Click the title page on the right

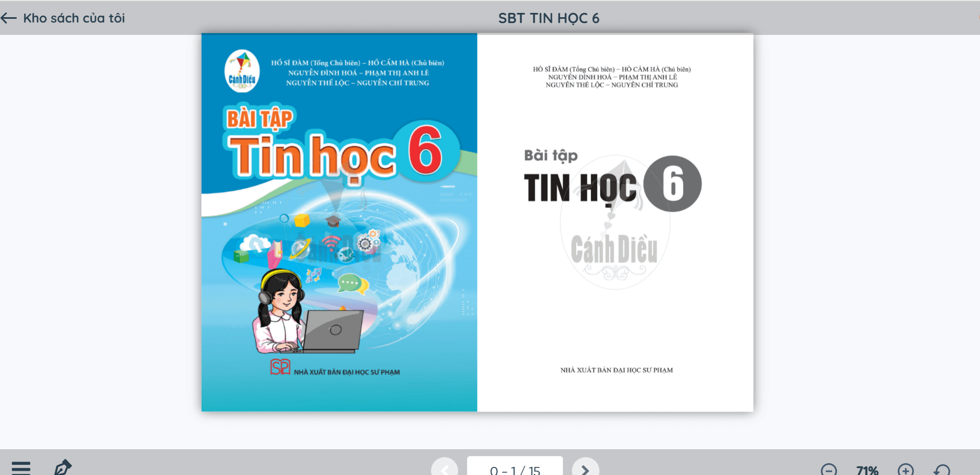(x=615, y=222)
